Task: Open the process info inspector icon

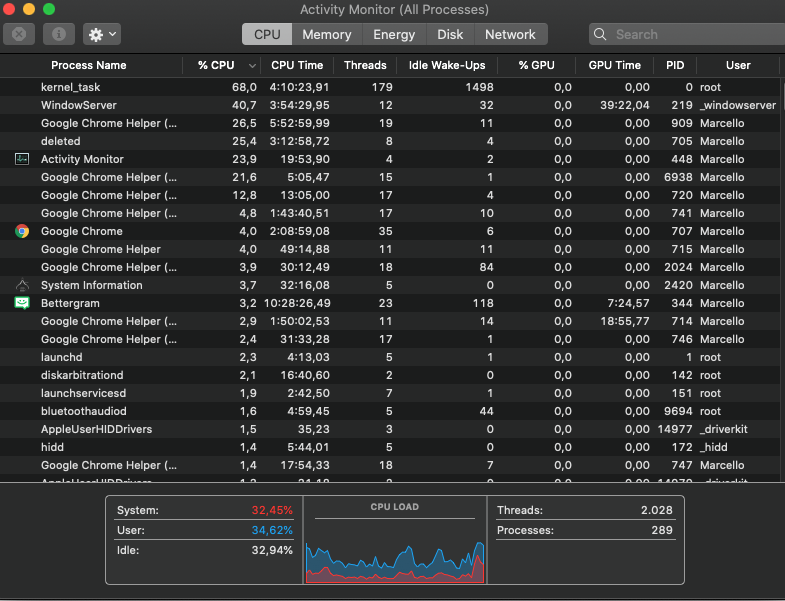Action: pos(59,34)
